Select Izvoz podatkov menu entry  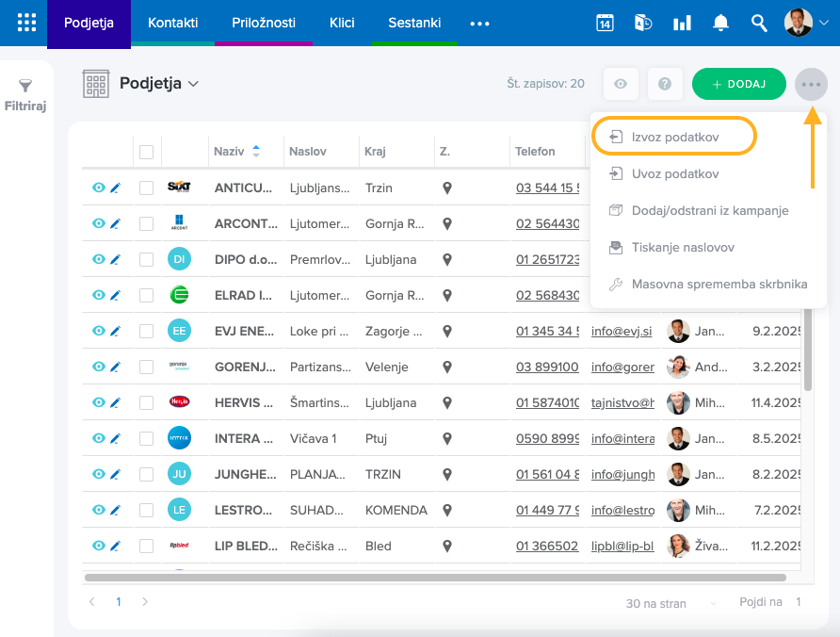[x=674, y=137]
